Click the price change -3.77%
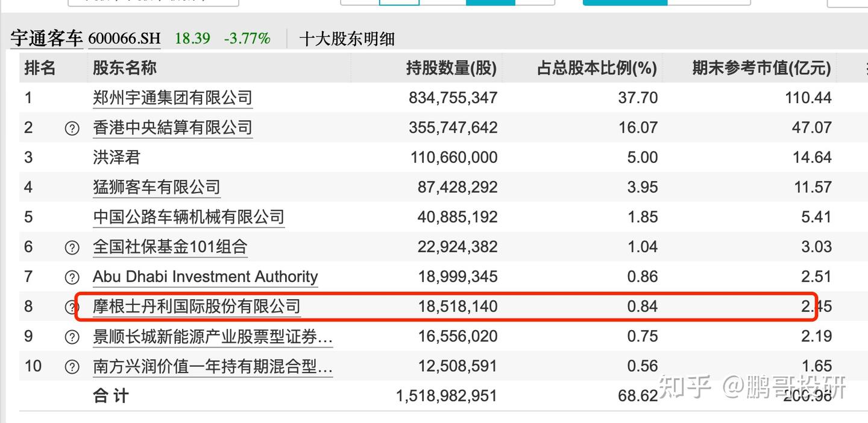 pyautogui.click(x=247, y=39)
